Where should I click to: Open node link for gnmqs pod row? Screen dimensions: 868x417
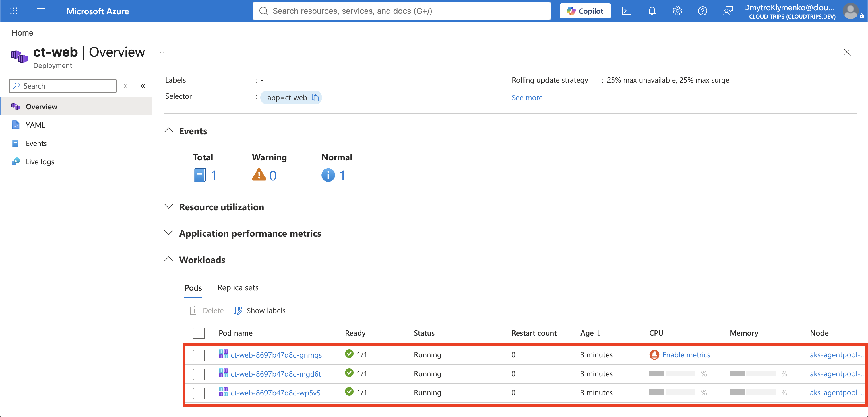pos(837,355)
